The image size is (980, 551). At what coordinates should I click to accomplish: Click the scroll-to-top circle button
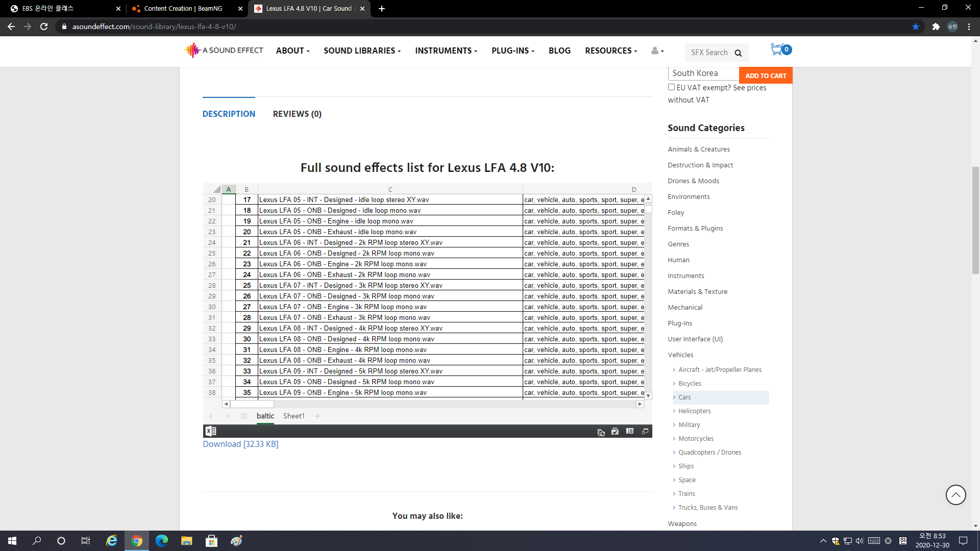[955, 495]
